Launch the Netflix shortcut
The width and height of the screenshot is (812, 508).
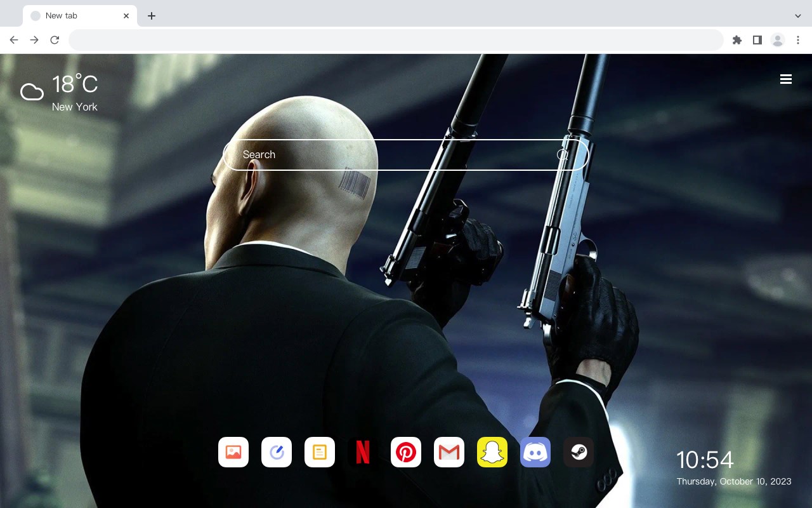(x=363, y=452)
